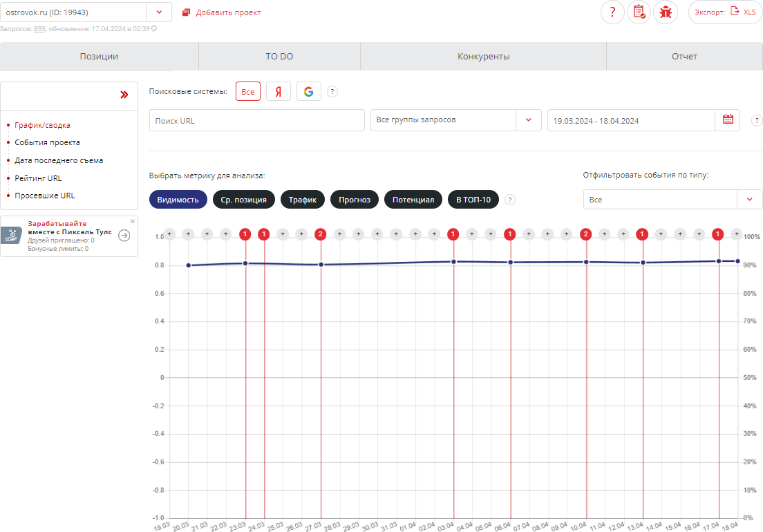Viewport: 763px width, 532px height.
Task: Open События проекта in the sidebar
Action: [x=47, y=142]
